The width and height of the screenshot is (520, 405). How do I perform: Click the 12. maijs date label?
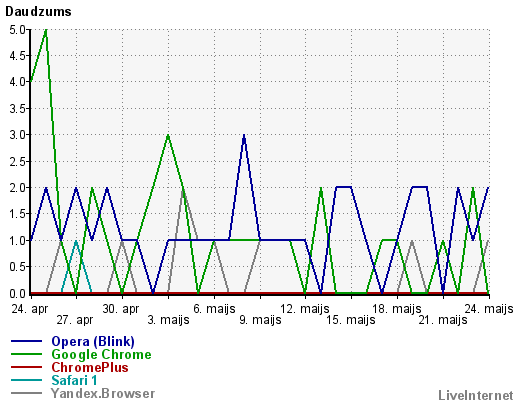(305, 309)
